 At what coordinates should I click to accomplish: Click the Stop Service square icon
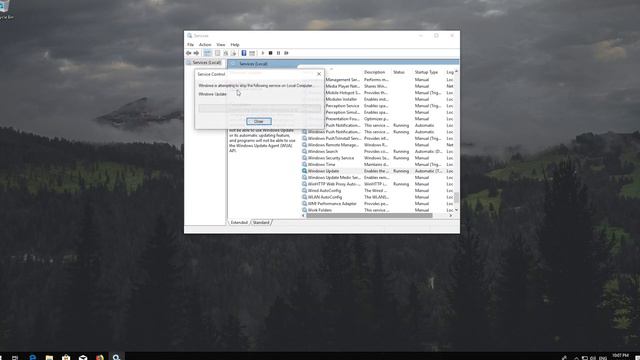270,53
